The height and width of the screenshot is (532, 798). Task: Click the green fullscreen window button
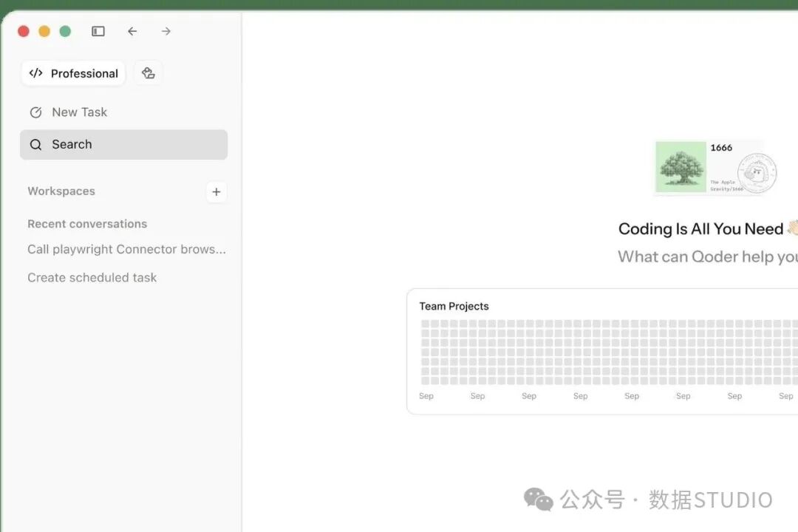pos(65,32)
